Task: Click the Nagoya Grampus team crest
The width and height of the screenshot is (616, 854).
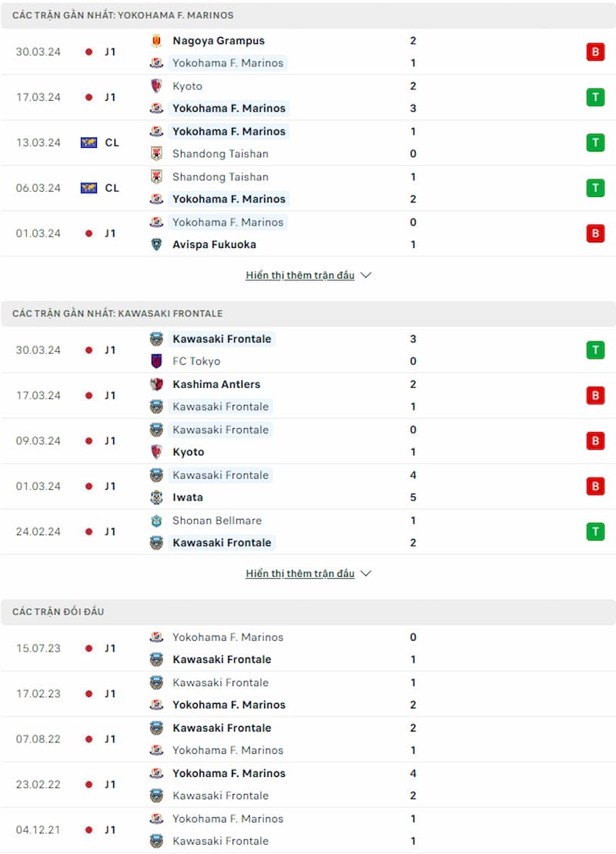Action: (156, 41)
